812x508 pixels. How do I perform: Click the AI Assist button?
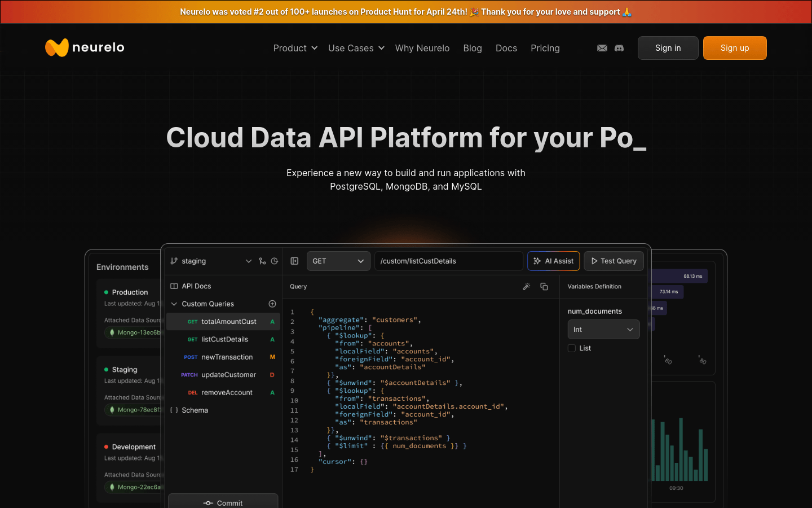coord(554,261)
